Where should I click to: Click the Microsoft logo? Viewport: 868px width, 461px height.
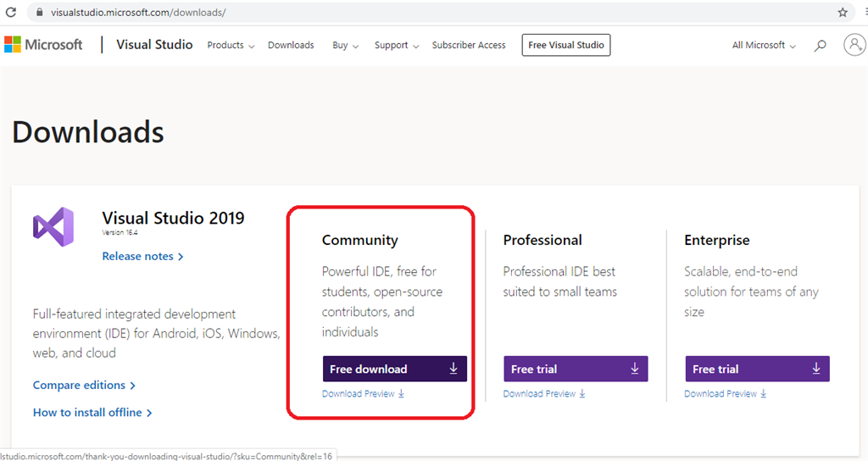43,45
